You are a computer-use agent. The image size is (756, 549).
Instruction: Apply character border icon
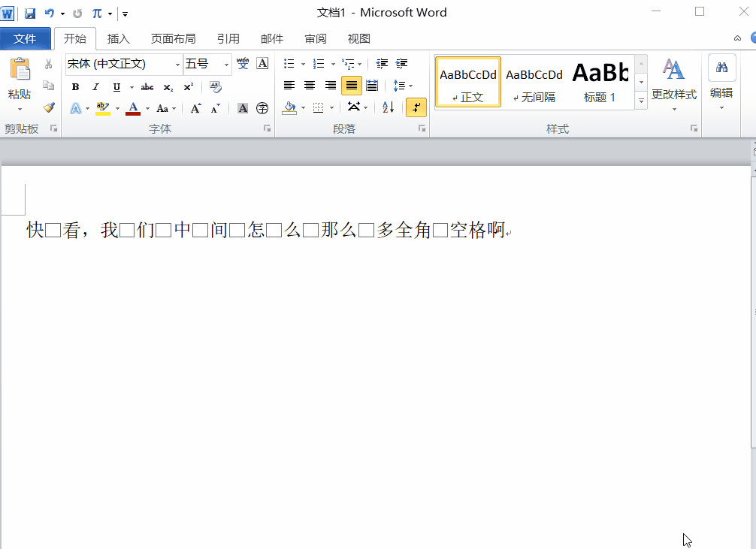tap(262, 63)
